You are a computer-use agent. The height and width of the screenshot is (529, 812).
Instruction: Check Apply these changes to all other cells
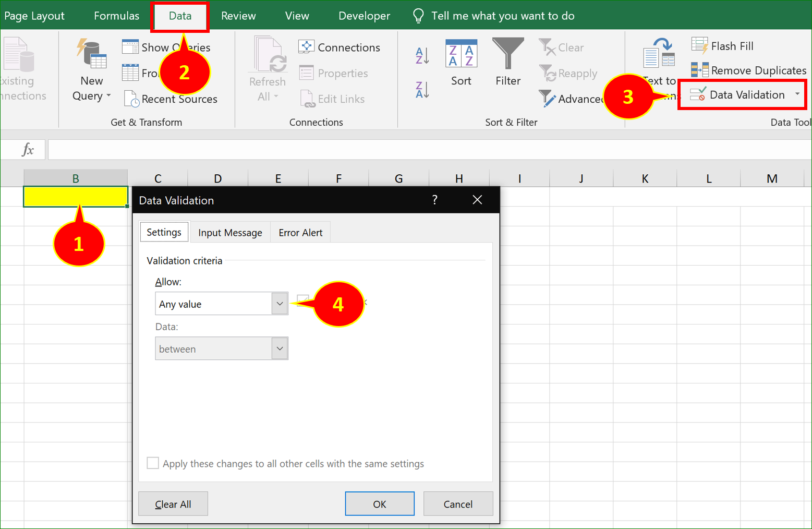[x=153, y=463]
